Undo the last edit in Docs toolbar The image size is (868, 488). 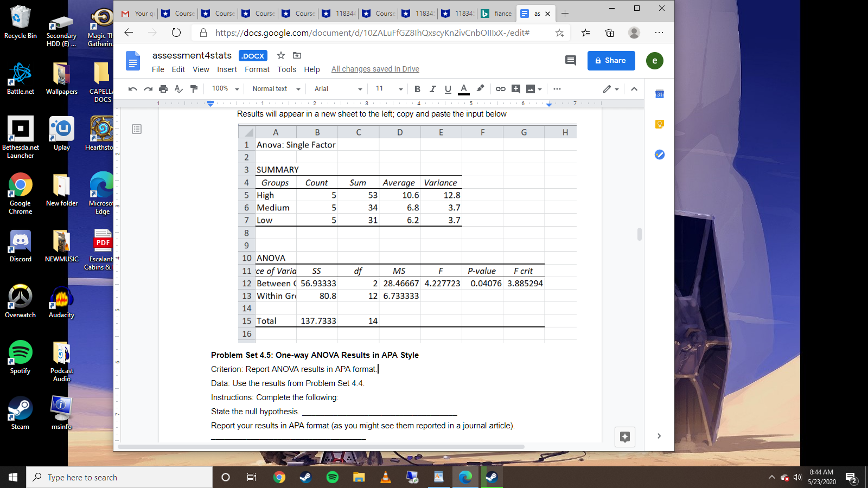(133, 89)
